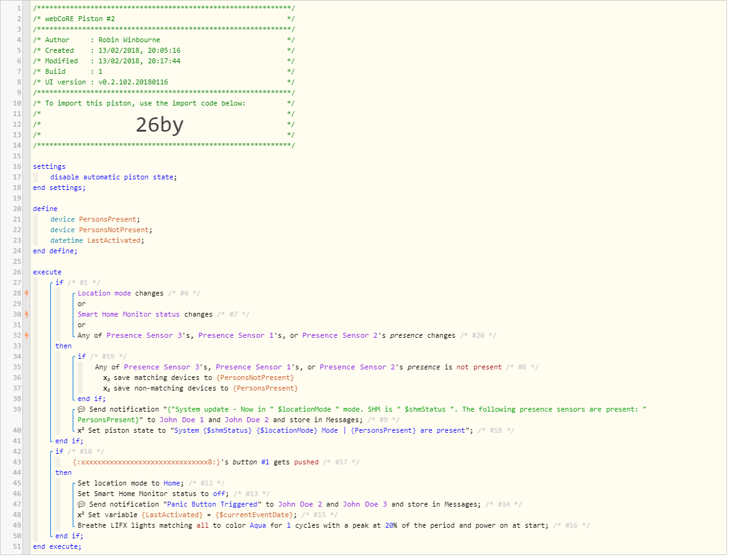Click the lightning trigger icon on line 30
This screenshot has width=732, height=560.
(27, 314)
